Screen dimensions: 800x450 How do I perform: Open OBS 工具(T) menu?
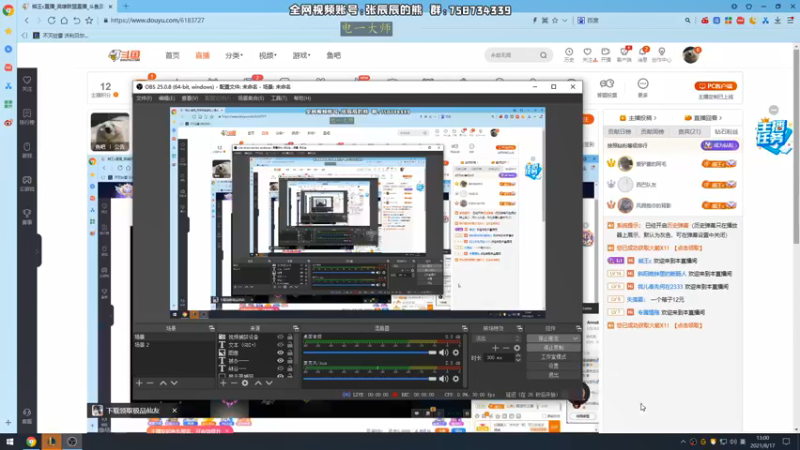pyautogui.click(x=279, y=98)
